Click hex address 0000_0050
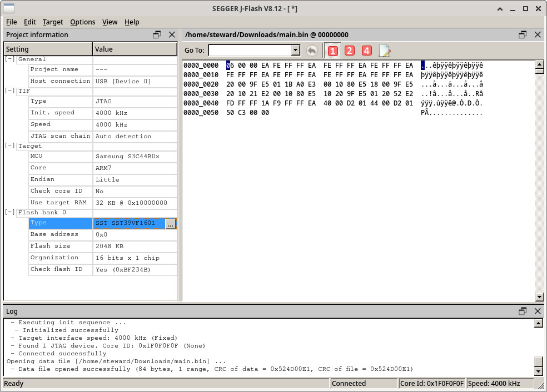Image resolution: width=547 pixels, height=392 pixels. pyautogui.click(x=201, y=113)
